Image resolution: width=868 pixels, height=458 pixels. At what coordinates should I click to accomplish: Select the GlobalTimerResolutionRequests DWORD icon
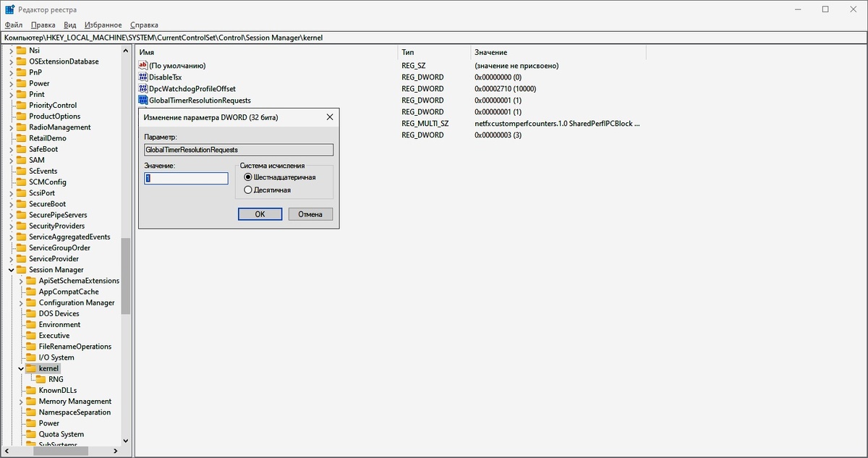(142, 101)
